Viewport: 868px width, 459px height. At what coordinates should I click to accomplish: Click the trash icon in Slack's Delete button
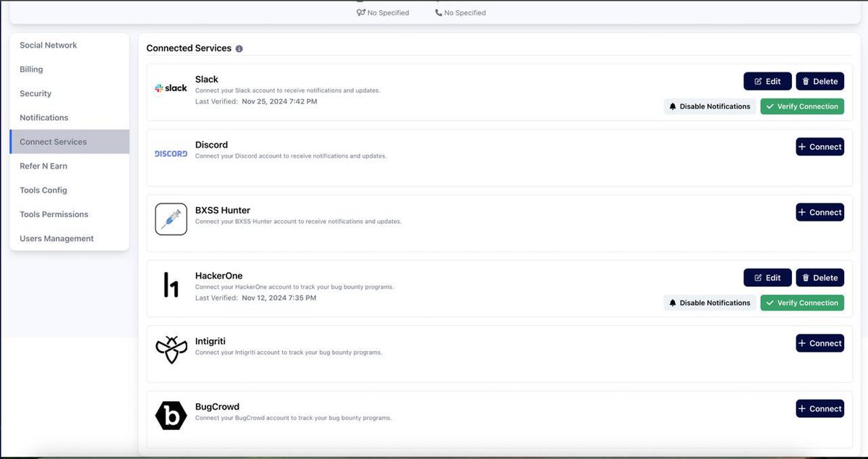click(807, 82)
